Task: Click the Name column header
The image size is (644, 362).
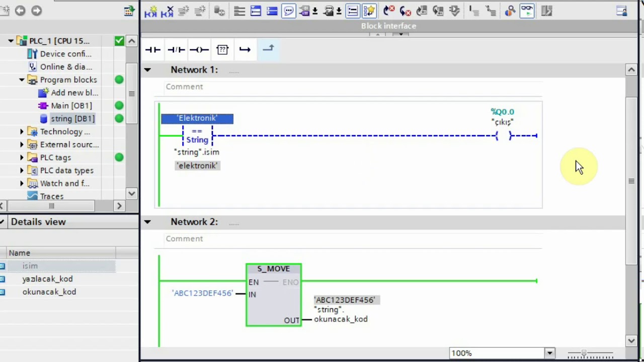Action: tap(58, 253)
